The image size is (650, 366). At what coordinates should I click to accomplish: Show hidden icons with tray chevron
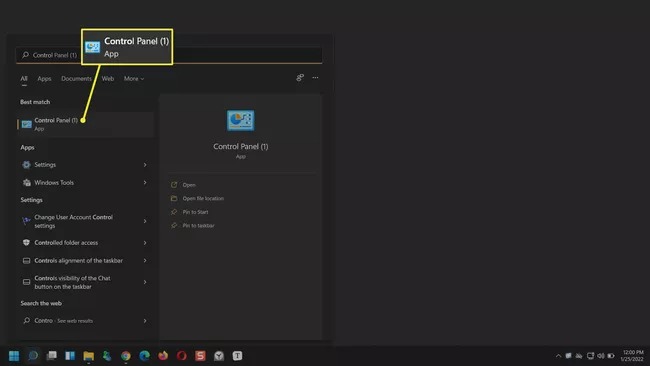coord(558,356)
